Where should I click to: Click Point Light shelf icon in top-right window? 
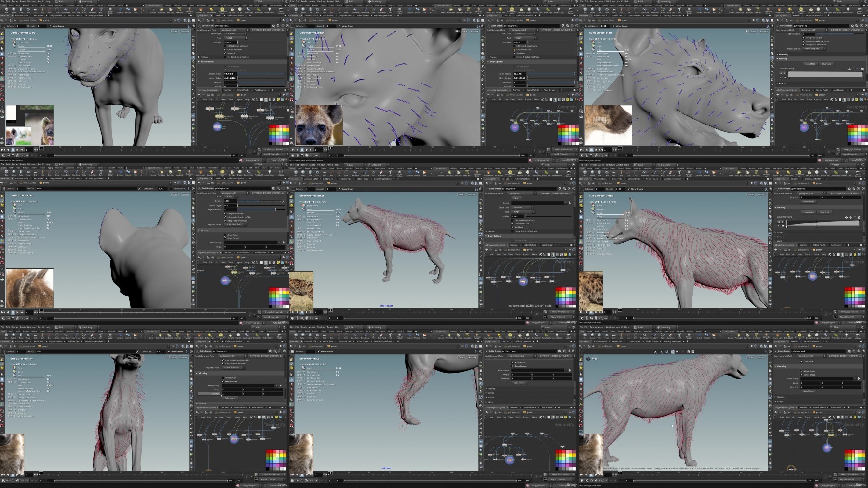[740, 9]
